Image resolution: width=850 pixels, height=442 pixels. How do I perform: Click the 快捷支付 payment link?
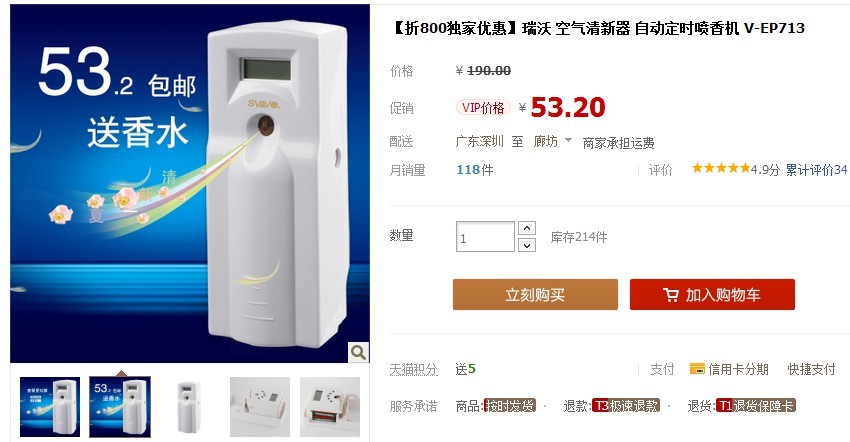tap(811, 369)
